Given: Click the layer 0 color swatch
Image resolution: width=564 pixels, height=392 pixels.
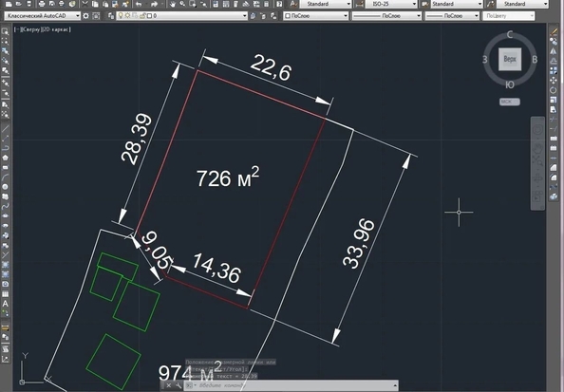Looking at the screenshot, I should coord(149,16).
